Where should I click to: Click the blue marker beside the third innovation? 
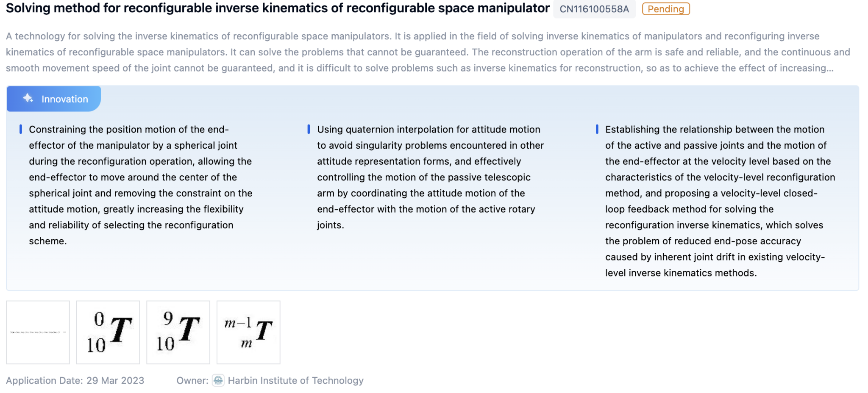coord(597,129)
